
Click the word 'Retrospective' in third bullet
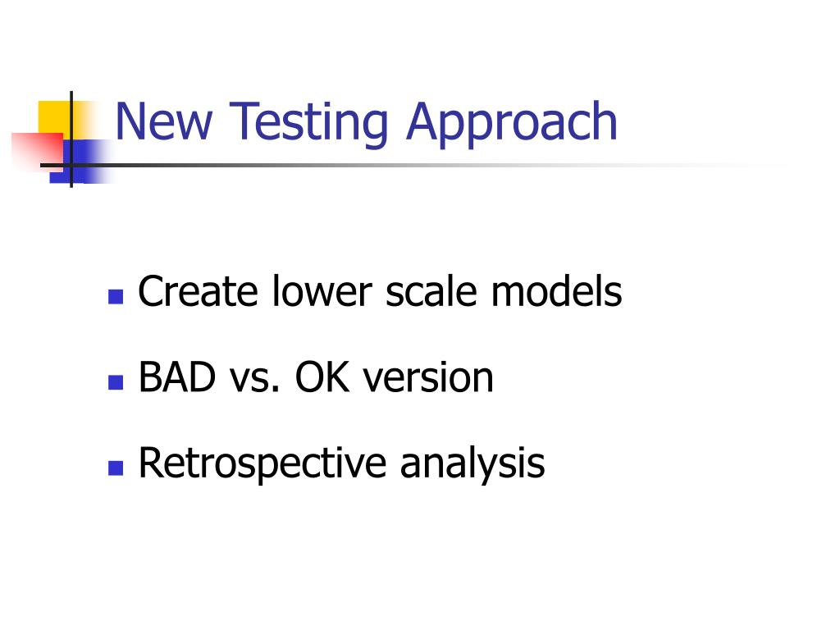point(262,464)
